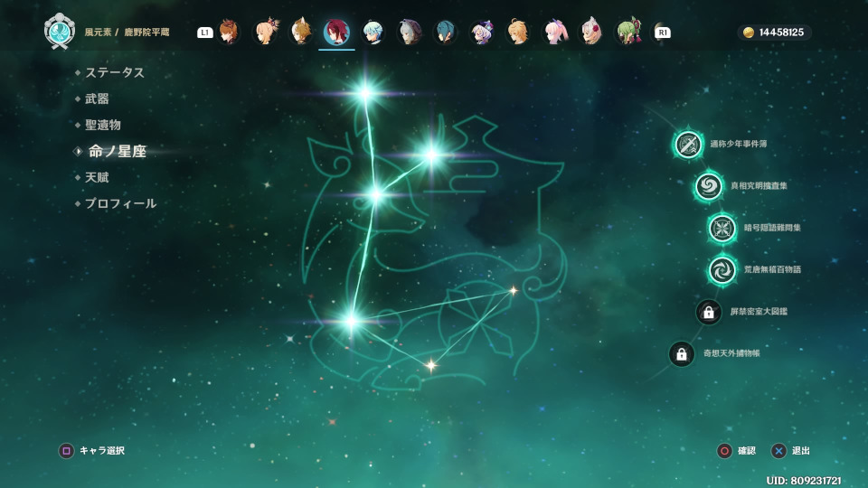Select the locked 屏禁密室大図鑑 constellation icon
The width and height of the screenshot is (868, 488).
[709, 312]
